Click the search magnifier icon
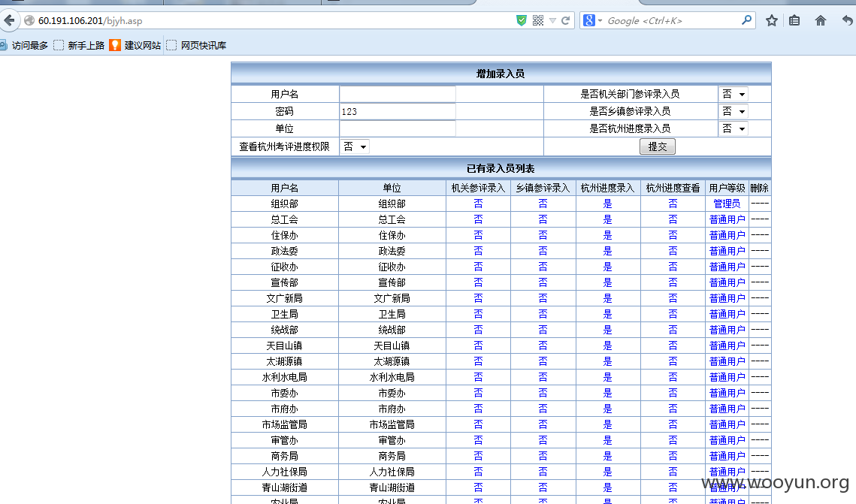The height and width of the screenshot is (504, 856). point(746,21)
